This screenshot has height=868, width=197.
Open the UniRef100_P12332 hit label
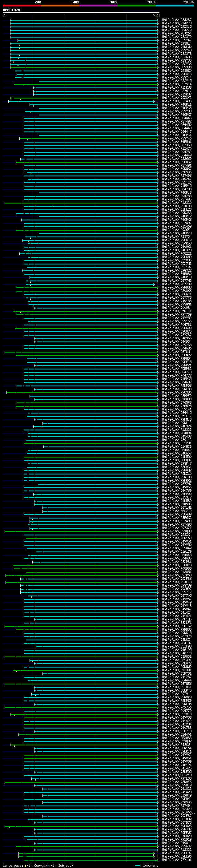[177, 850]
